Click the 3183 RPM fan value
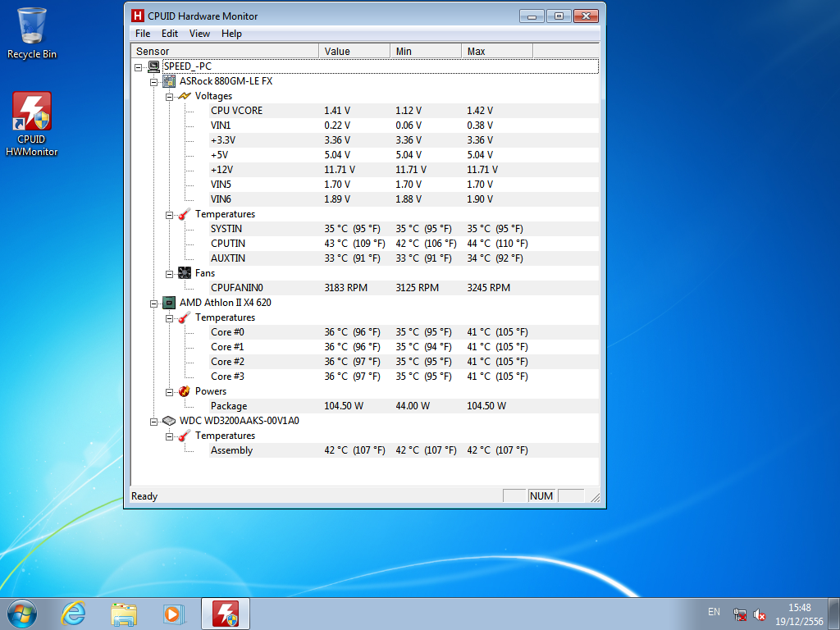This screenshot has width=840, height=630. tap(345, 288)
